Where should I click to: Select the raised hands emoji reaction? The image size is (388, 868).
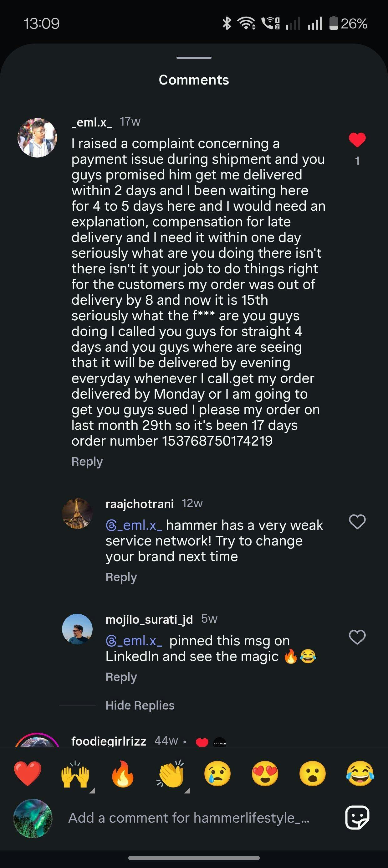point(75,774)
